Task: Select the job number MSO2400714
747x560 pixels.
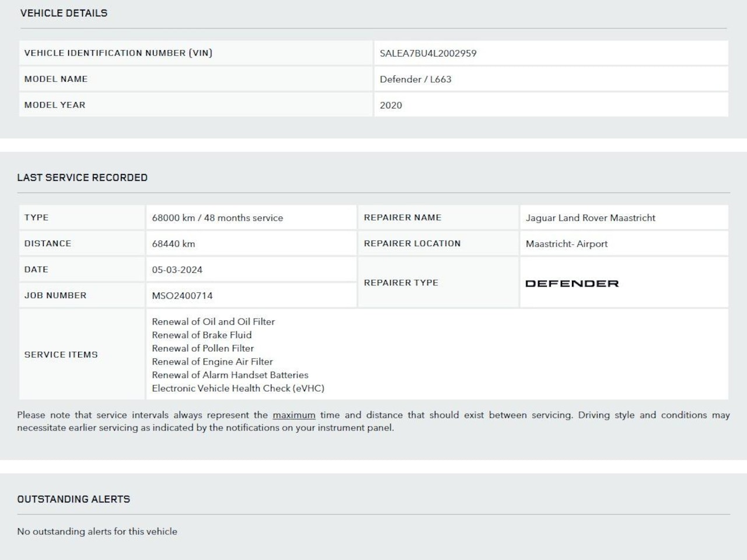Action: click(182, 296)
